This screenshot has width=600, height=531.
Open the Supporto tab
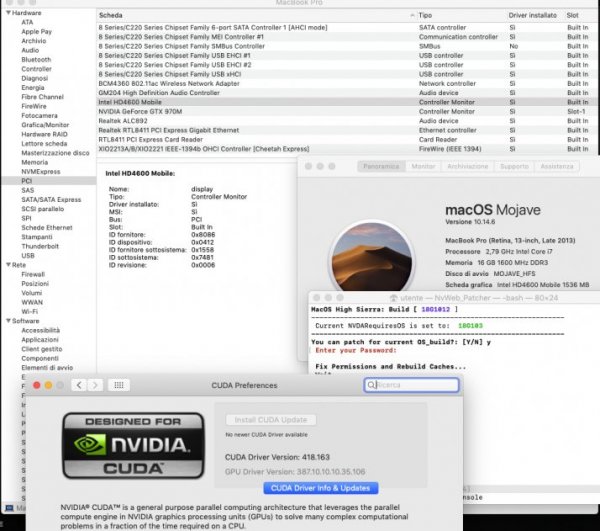coord(514,166)
